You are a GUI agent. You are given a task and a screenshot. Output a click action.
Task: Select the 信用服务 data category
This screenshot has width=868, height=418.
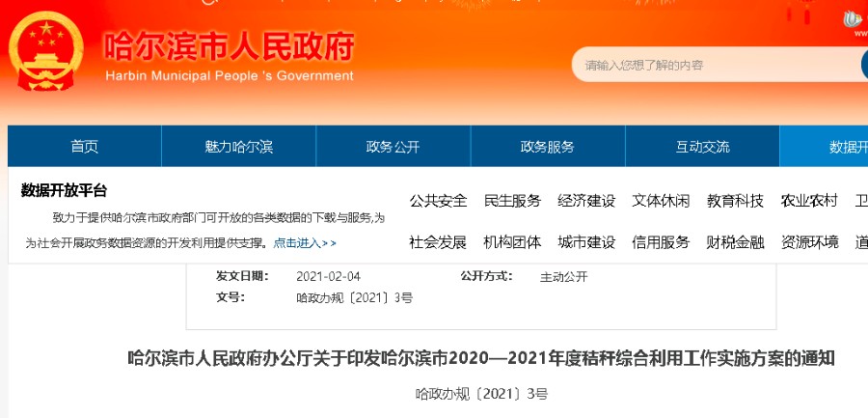click(661, 242)
